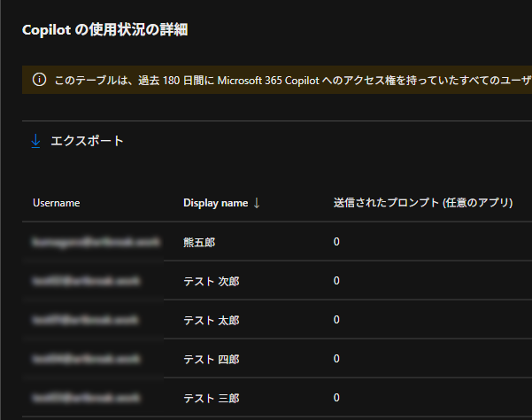Click the prompt count for 熊五郎
This screenshot has width=532, height=420.
[x=336, y=242]
